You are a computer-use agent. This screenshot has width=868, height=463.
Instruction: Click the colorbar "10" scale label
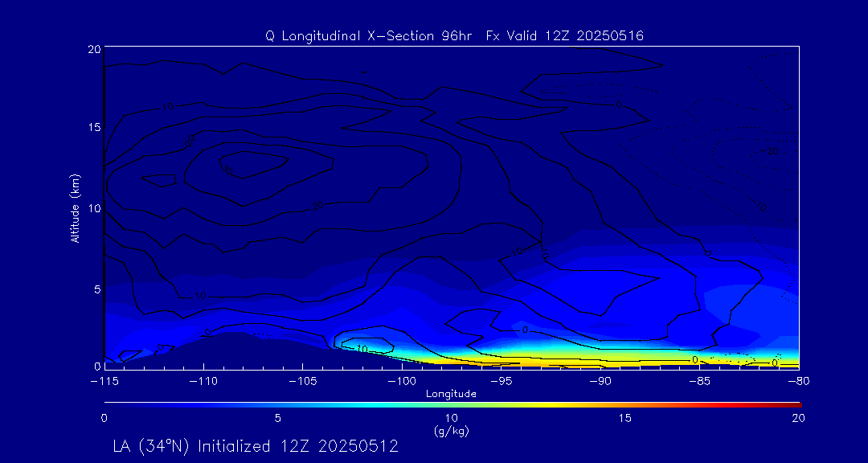pos(451,419)
